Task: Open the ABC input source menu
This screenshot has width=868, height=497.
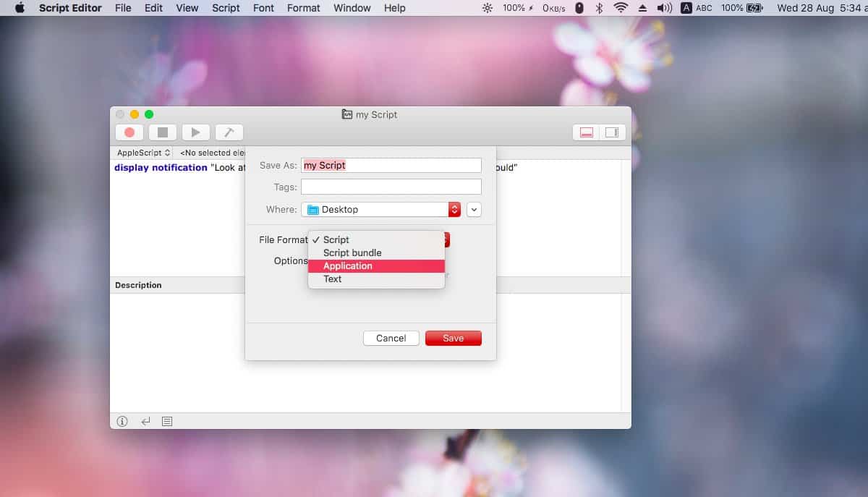Action: click(x=697, y=8)
